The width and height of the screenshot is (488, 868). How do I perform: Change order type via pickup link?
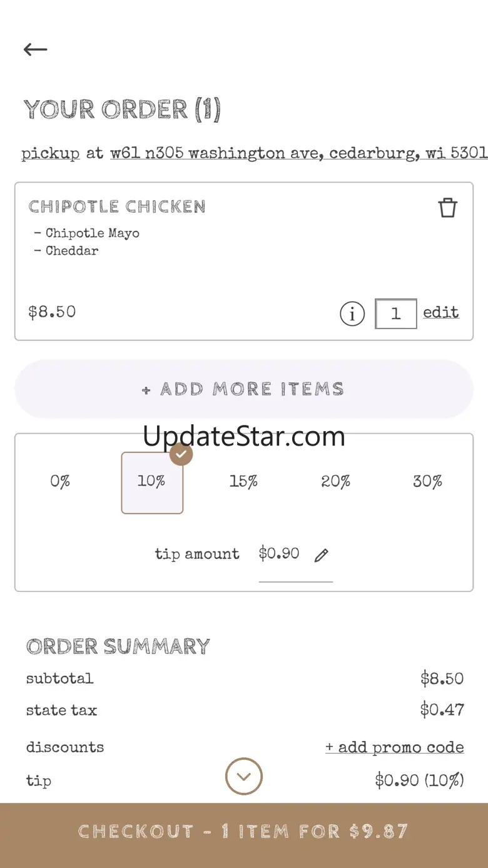(x=50, y=154)
